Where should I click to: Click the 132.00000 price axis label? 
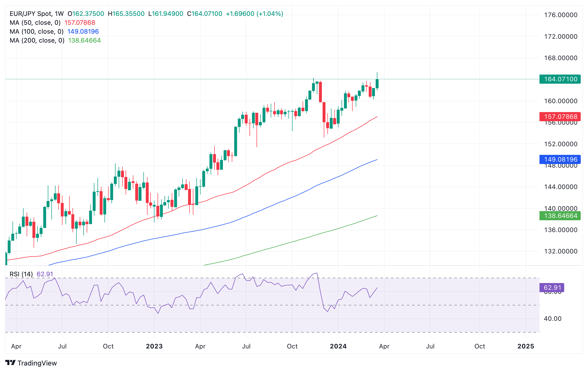pyautogui.click(x=560, y=251)
